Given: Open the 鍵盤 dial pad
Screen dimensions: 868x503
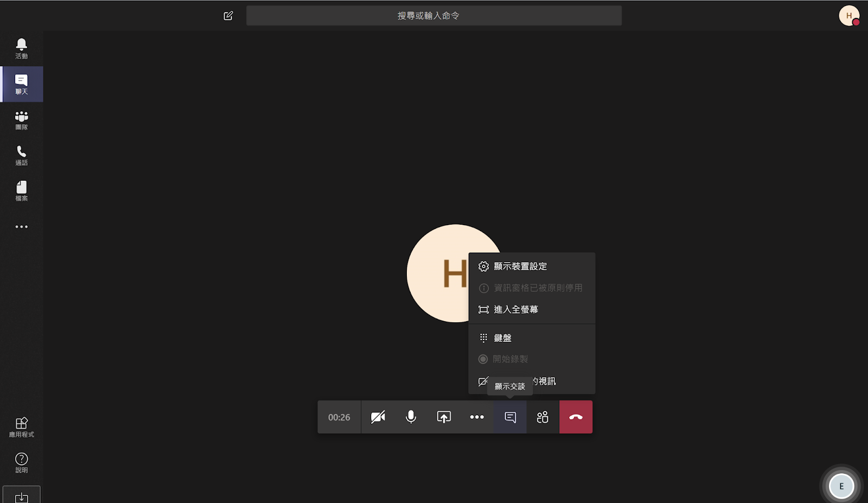Looking at the screenshot, I should [x=532, y=338].
